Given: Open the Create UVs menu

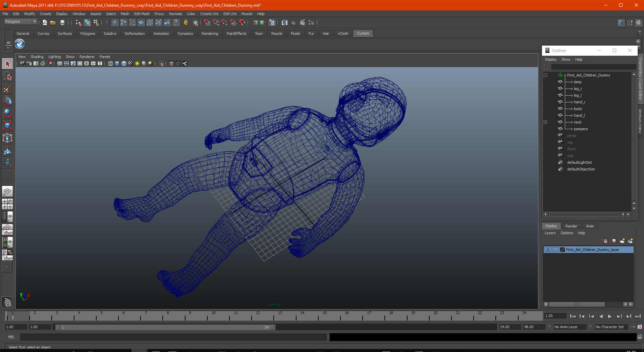Looking at the screenshot, I should (209, 14).
